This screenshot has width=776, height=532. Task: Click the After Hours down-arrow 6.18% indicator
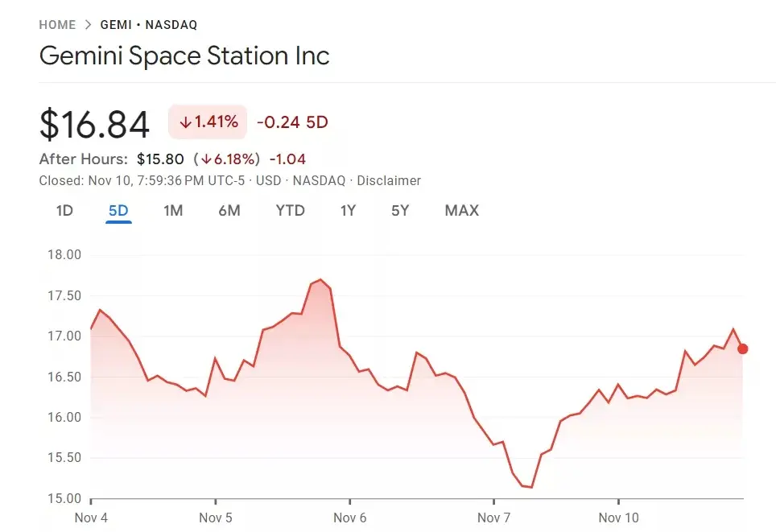click(x=229, y=159)
